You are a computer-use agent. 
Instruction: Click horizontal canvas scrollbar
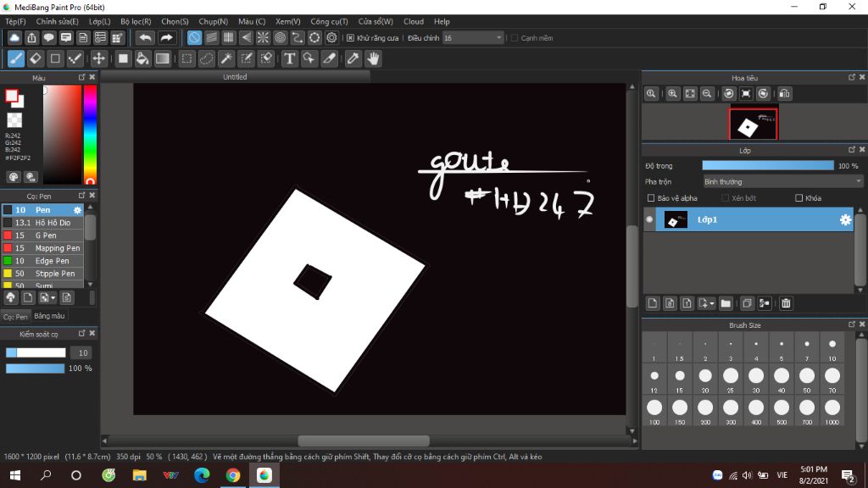tap(364, 441)
